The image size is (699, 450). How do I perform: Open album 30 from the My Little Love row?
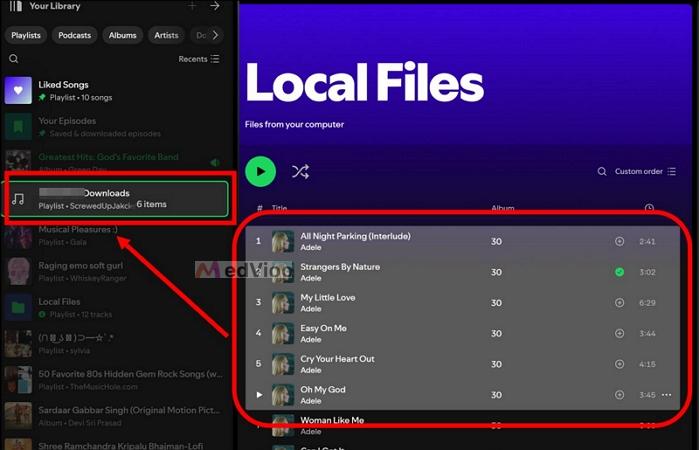pyautogui.click(x=496, y=303)
